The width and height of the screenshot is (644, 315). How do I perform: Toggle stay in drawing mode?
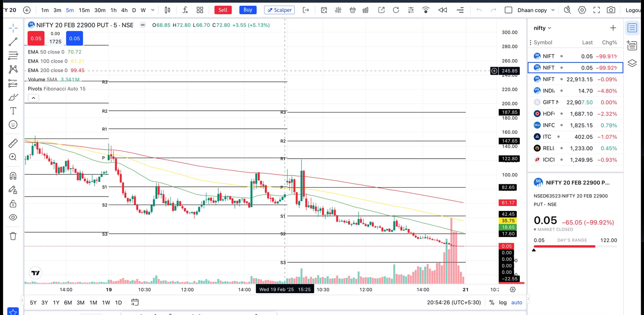coord(13,190)
